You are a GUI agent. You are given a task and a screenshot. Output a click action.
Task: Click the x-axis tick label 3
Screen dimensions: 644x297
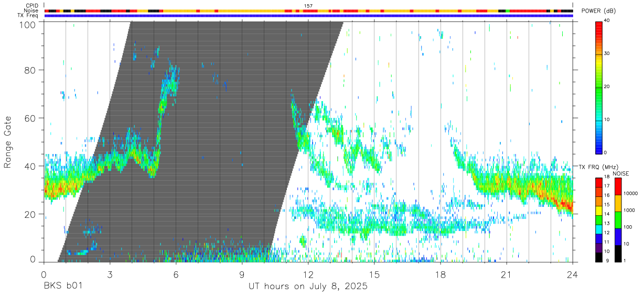pyautogui.click(x=110, y=274)
